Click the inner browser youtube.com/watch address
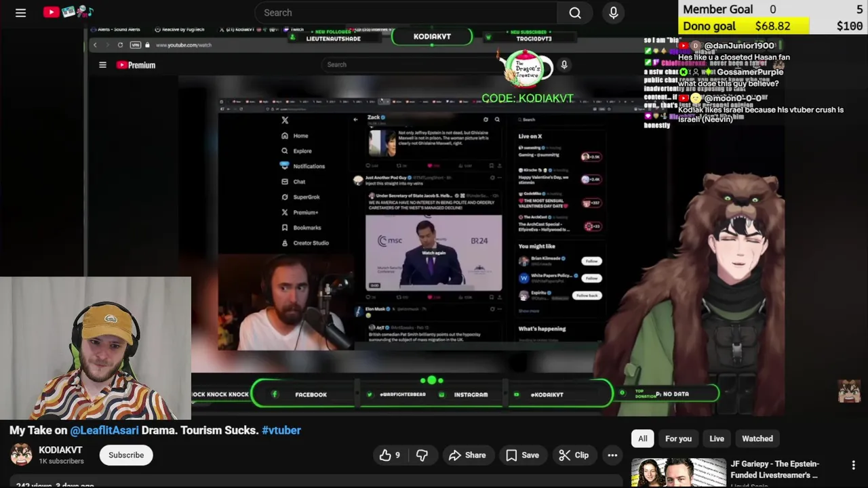 pyautogui.click(x=183, y=45)
